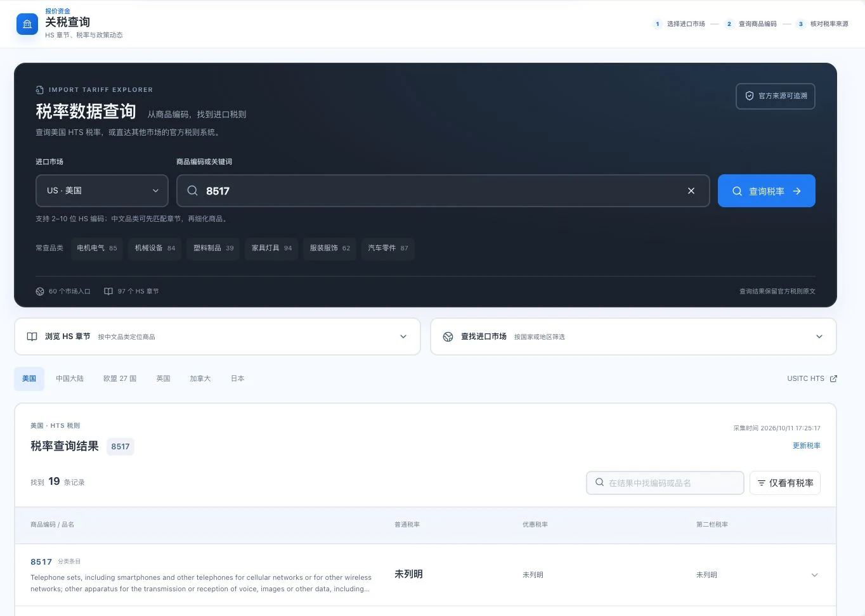Choose the 塑料制品 39 category chip
The height and width of the screenshot is (616, 865).
pyautogui.click(x=214, y=248)
